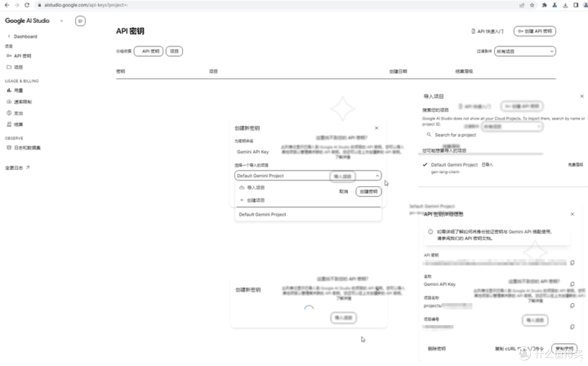Toggle the Default Gemini Project checkmark in import panel
The width and height of the screenshot is (588, 366).
[x=425, y=164]
